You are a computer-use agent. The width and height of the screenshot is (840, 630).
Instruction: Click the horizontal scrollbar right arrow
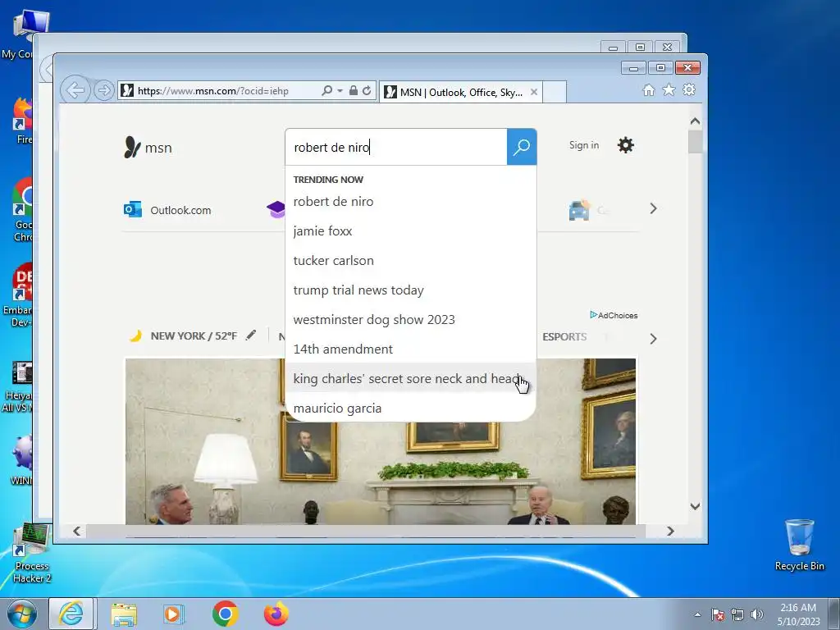(x=670, y=531)
